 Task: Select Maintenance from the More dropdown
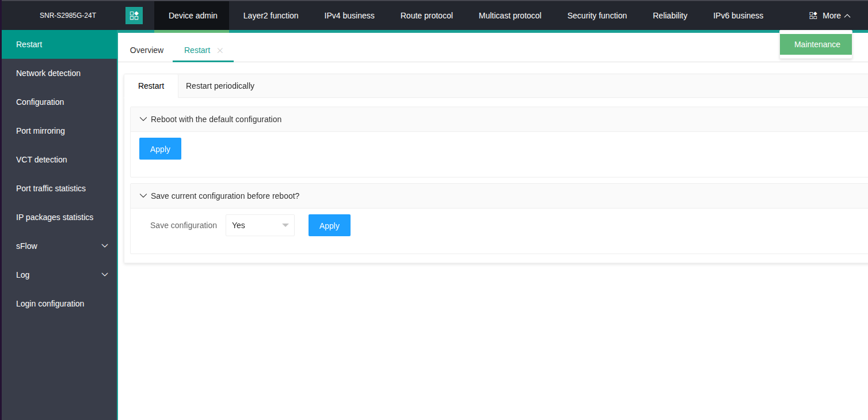click(x=816, y=44)
